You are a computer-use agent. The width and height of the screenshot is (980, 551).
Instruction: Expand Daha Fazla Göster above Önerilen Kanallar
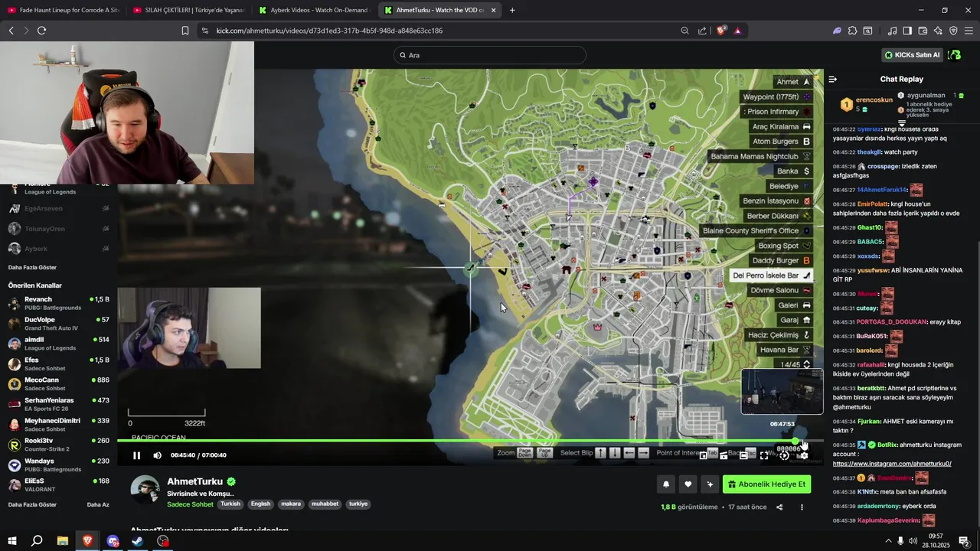[x=32, y=268]
